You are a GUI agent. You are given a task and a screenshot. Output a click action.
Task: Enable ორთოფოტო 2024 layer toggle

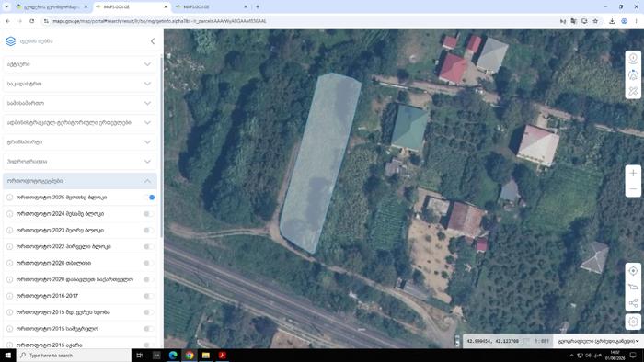coord(149,213)
